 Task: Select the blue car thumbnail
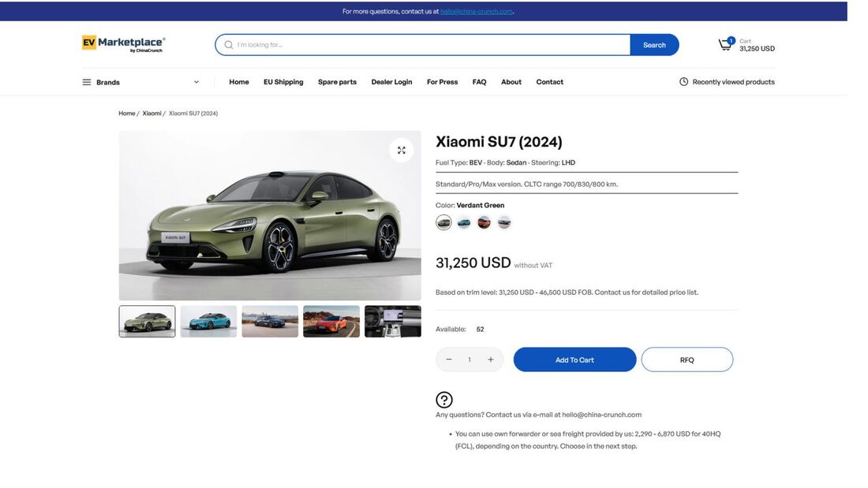tap(208, 322)
